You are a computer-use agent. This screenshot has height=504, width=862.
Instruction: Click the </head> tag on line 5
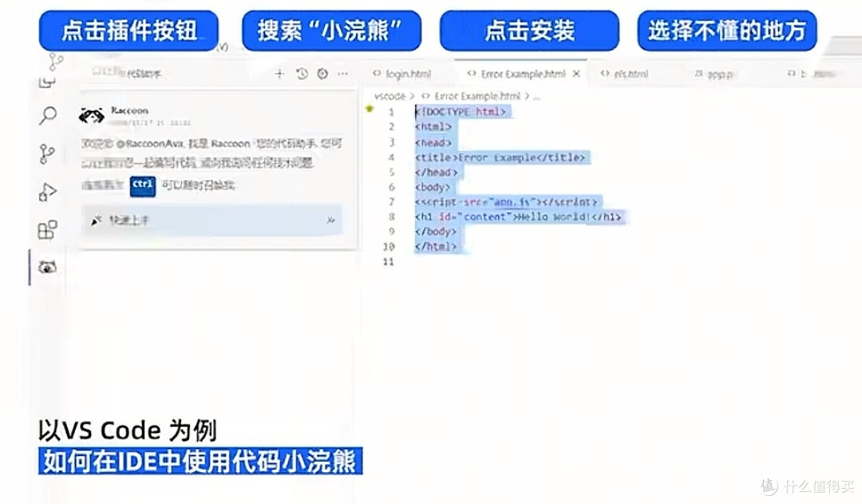(x=436, y=172)
